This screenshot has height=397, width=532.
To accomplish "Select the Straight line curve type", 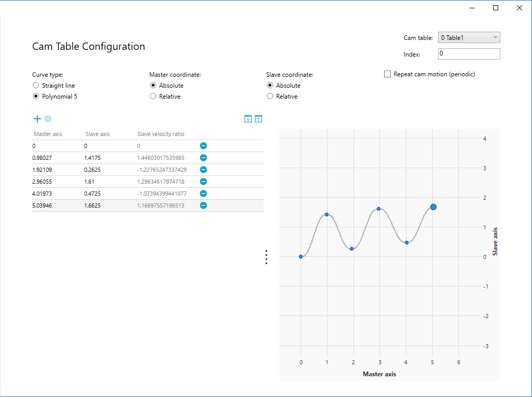I will click(x=36, y=86).
